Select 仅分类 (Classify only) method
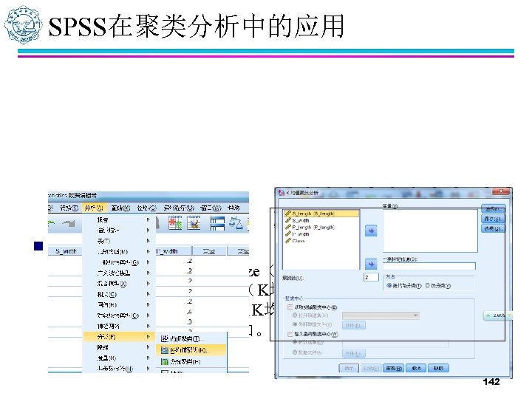 click(438, 286)
